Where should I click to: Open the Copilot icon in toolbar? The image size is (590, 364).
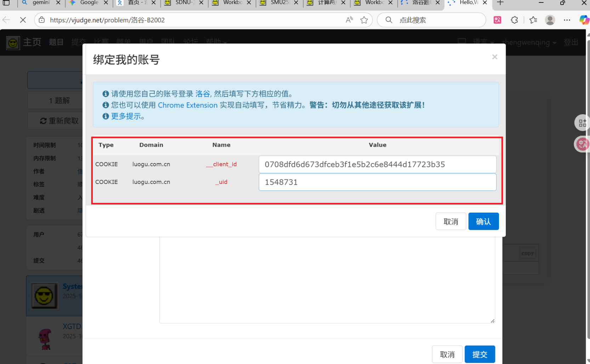pyautogui.click(x=583, y=20)
